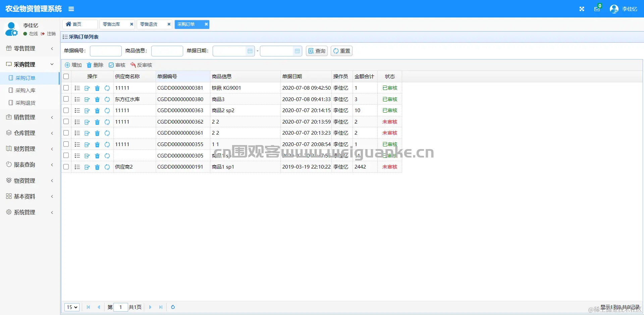The image size is (644, 315).
Task: Edit order CGDD00000000362
Action: point(87,122)
